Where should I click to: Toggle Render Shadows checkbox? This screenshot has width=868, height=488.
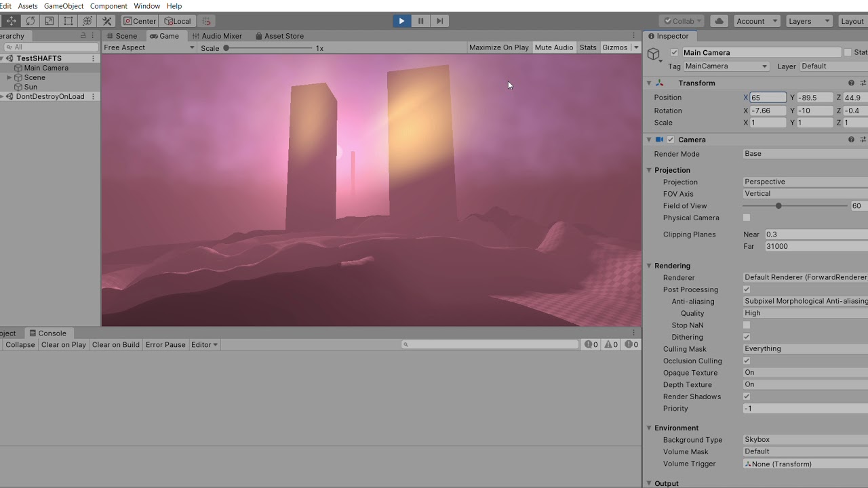tap(747, 396)
